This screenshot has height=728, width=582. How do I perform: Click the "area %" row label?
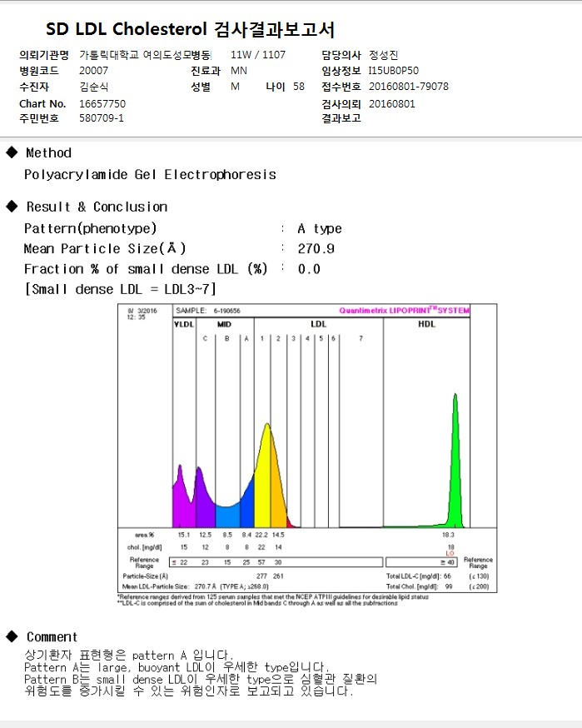click(145, 535)
